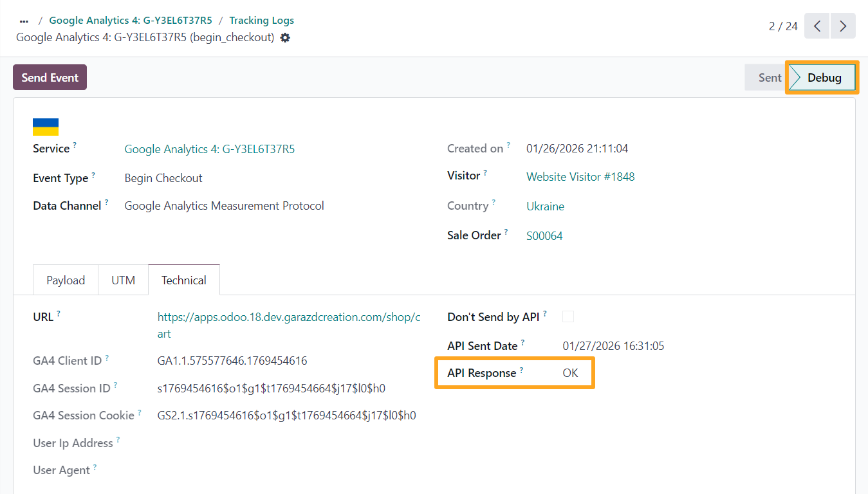Show help tooltip for URL
The height and width of the screenshot is (494, 868).
59,313
